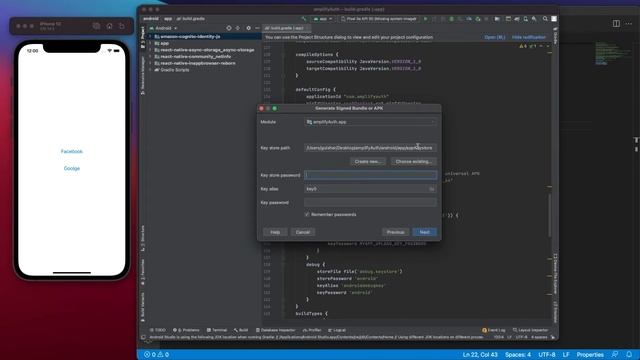Open the Project side panel tab
This screenshot has height=360, width=640.
[x=142, y=38]
